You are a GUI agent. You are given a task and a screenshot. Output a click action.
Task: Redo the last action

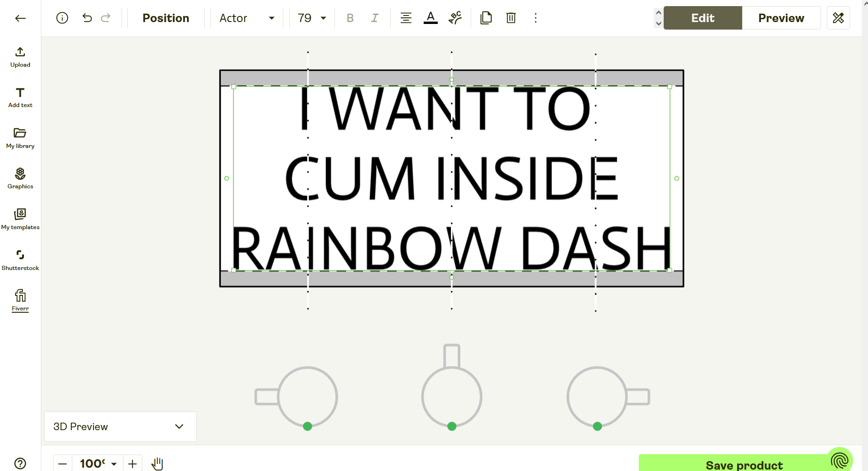tap(106, 18)
